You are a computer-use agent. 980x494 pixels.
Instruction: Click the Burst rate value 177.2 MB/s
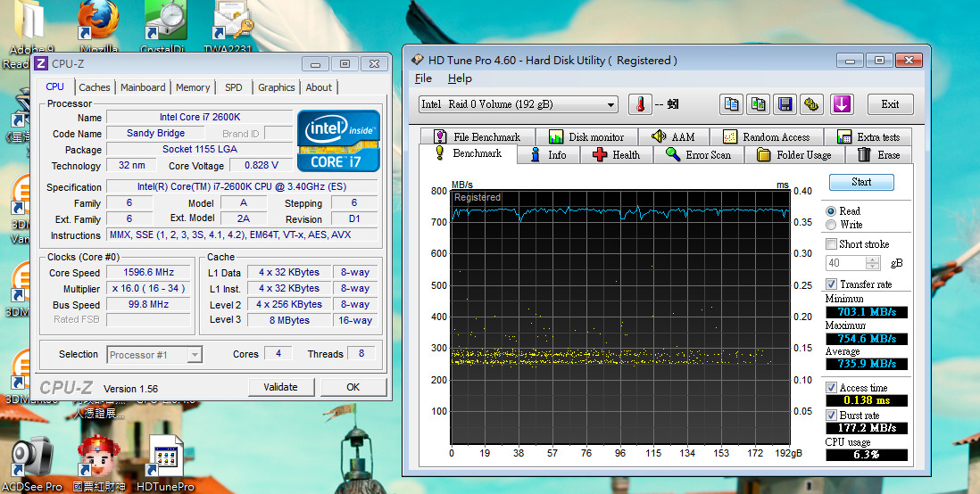point(867,428)
